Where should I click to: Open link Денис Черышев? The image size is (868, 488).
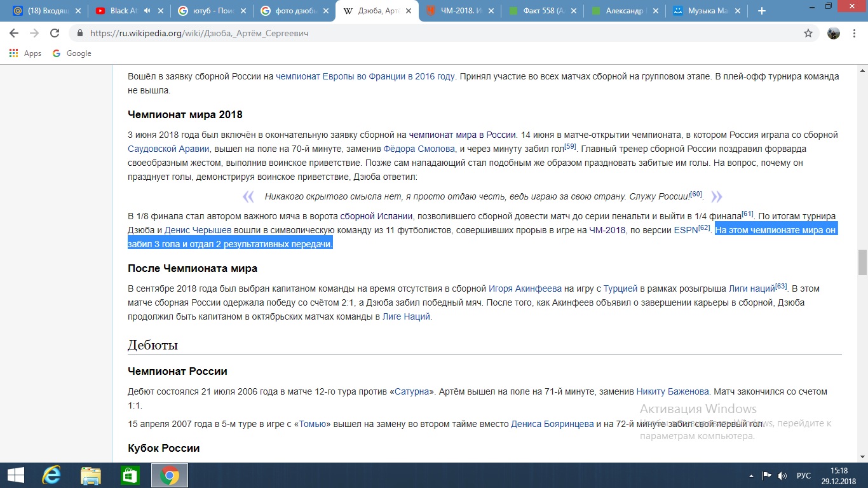pos(198,230)
